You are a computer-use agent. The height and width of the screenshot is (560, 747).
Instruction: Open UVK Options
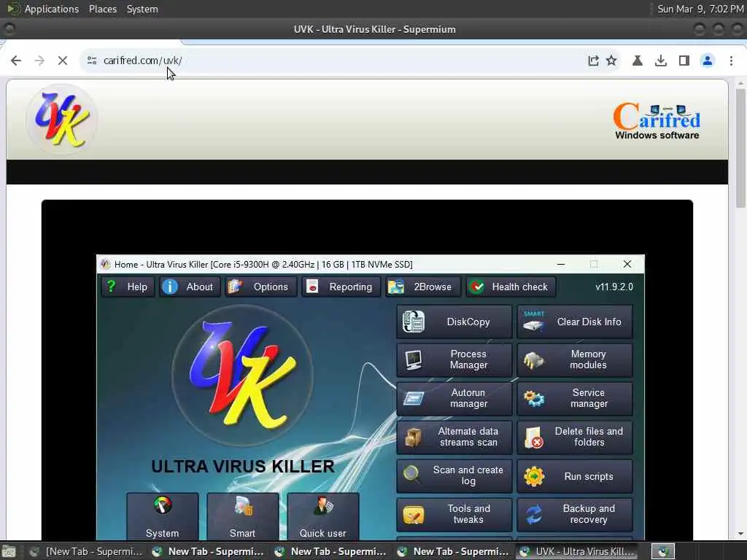click(x=260, y=287)
